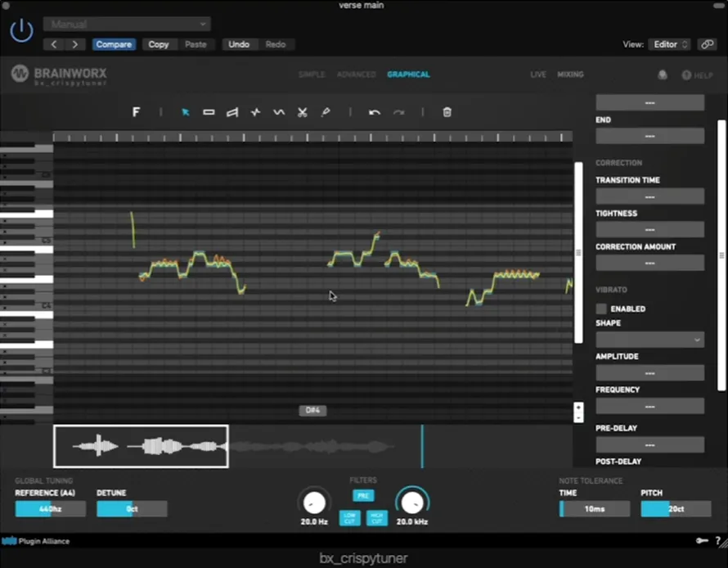Click the TRANSITION TIME value field
Screen dimensions: 728x568
tap(649, 196)
